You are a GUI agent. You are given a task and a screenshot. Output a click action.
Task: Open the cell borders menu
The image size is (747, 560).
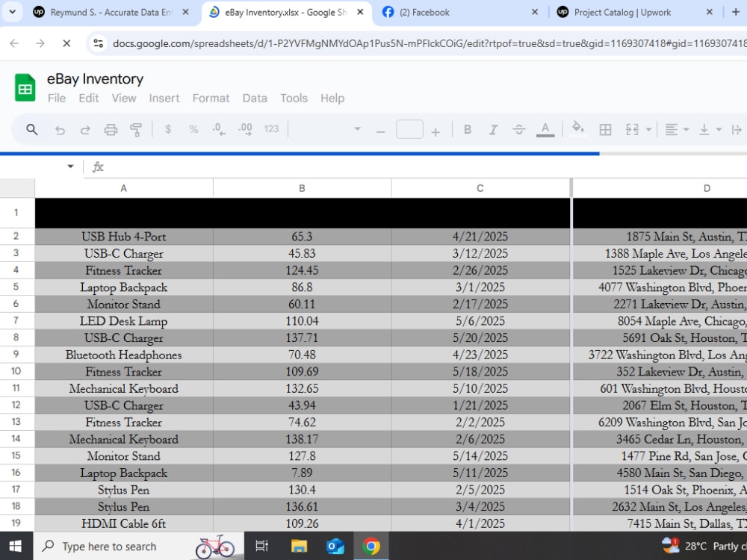(x=606, y=129)
